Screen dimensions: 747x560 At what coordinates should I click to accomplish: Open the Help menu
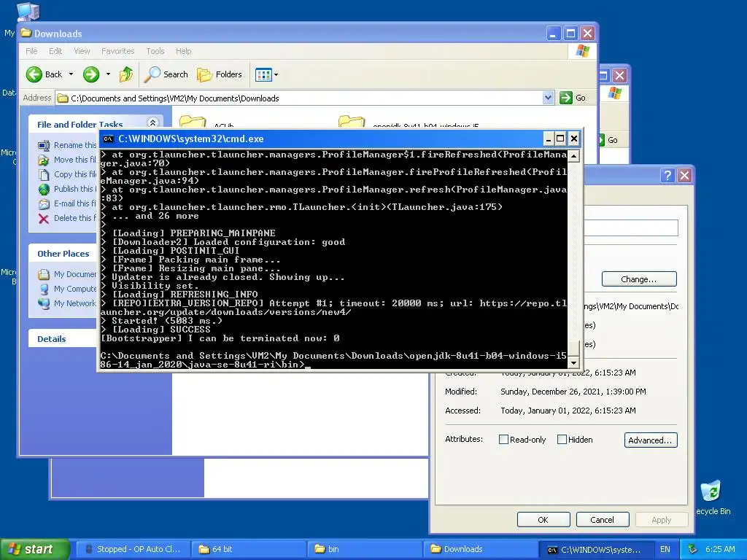tap(183, 51)
